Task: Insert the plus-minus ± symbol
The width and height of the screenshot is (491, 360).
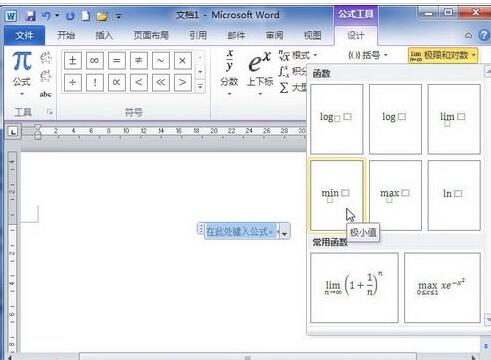Action: (x=72, y=61)
